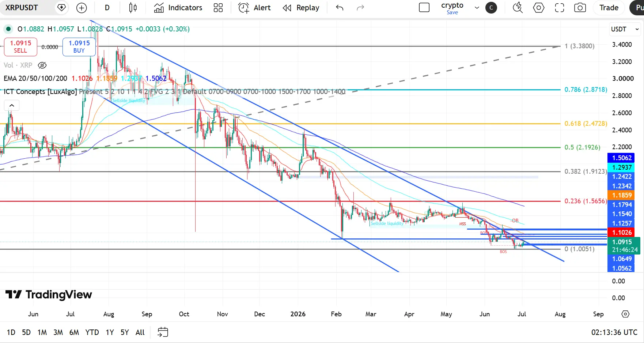
Task: Take a chart snapshot with camera icon
Action: point(580,8)
